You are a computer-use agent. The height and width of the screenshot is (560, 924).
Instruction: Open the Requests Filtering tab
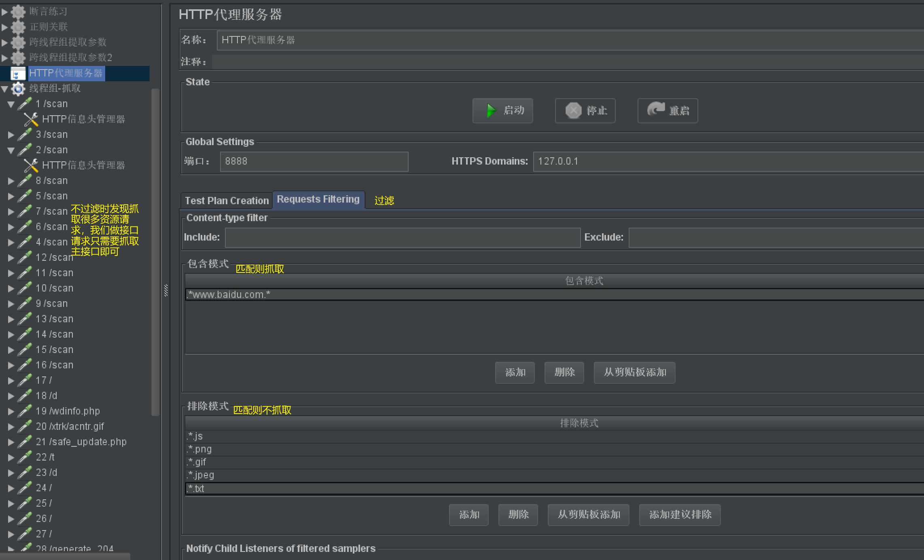[318, 199]
